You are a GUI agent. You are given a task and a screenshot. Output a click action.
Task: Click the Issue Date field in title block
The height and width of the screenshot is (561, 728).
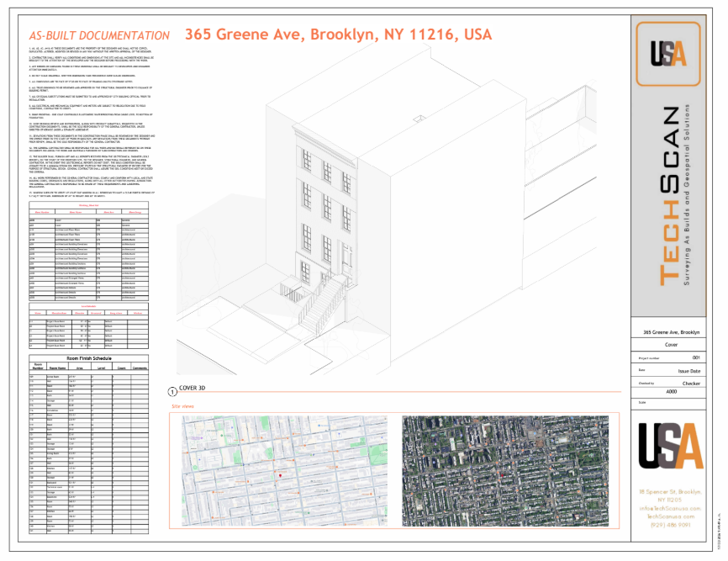click(689, 369)
